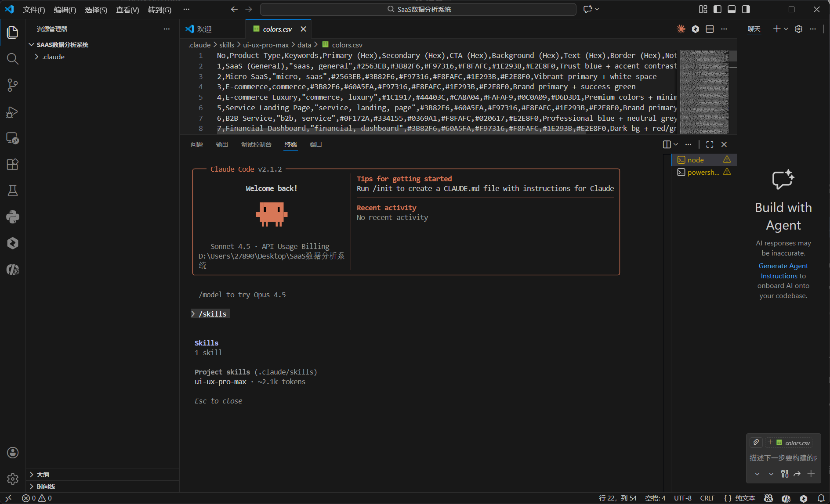Open the Customize Layout button

coord(703,9)
